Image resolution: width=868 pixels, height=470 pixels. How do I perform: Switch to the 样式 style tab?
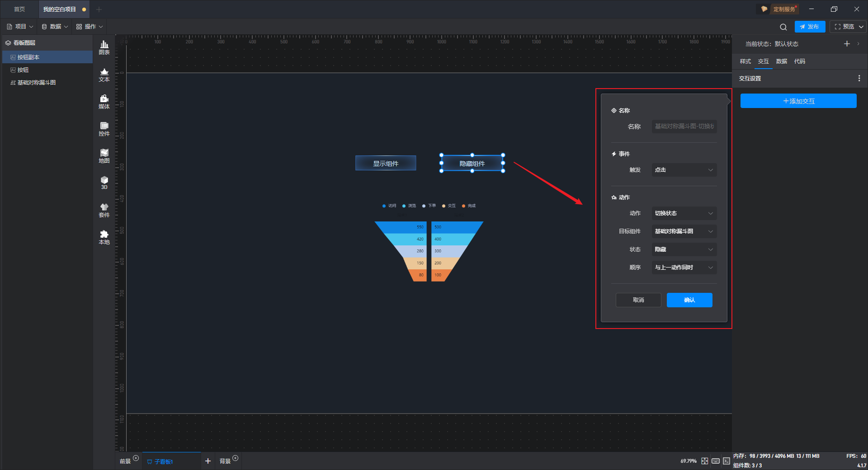745,61
